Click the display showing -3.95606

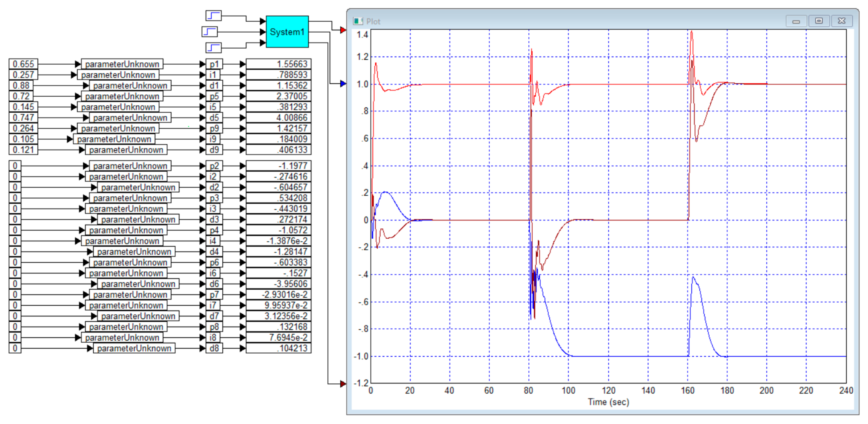point(278,284)
